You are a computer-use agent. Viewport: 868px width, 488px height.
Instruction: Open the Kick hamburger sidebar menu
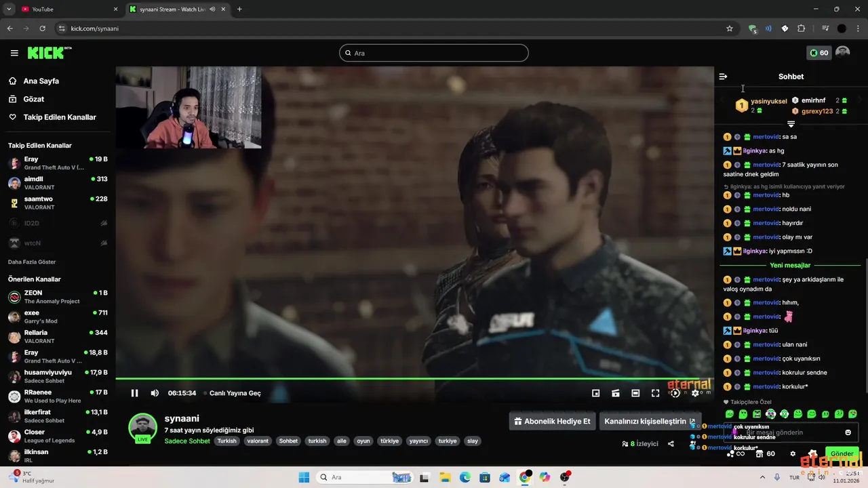pos(14,53)
